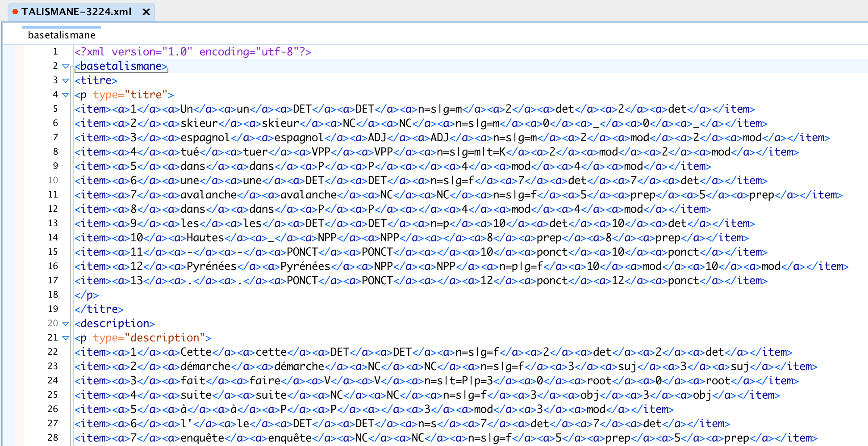Screen dimensions: 868x446
Task: Click the <titre> tag on line 3
Action: pyautogui.click(x=96, y=80)
